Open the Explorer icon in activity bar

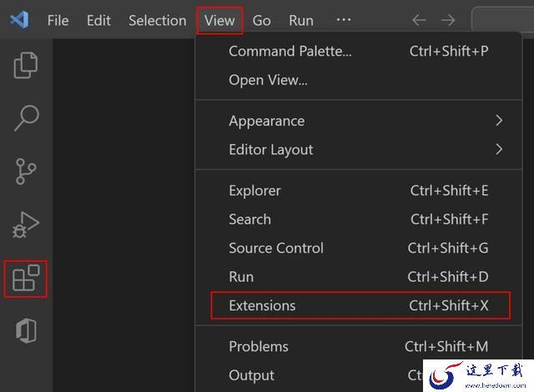(26, 65)
